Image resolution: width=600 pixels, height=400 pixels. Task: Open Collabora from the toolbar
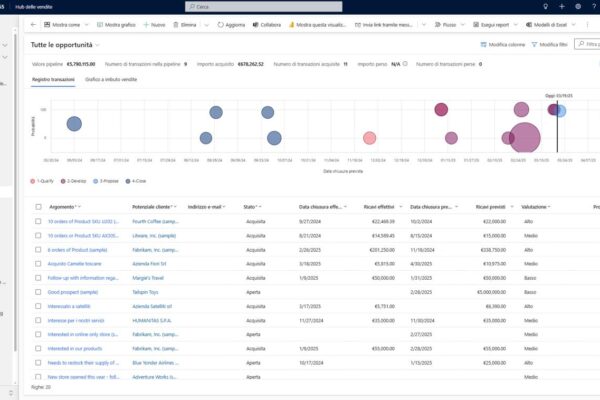coord(267,24)
